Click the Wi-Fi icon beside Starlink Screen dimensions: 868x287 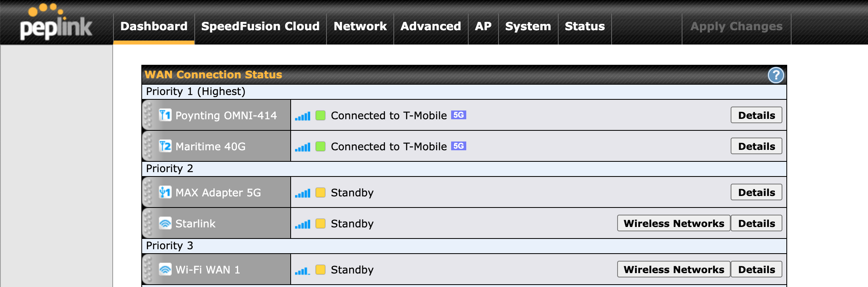(x=165, y=223)
